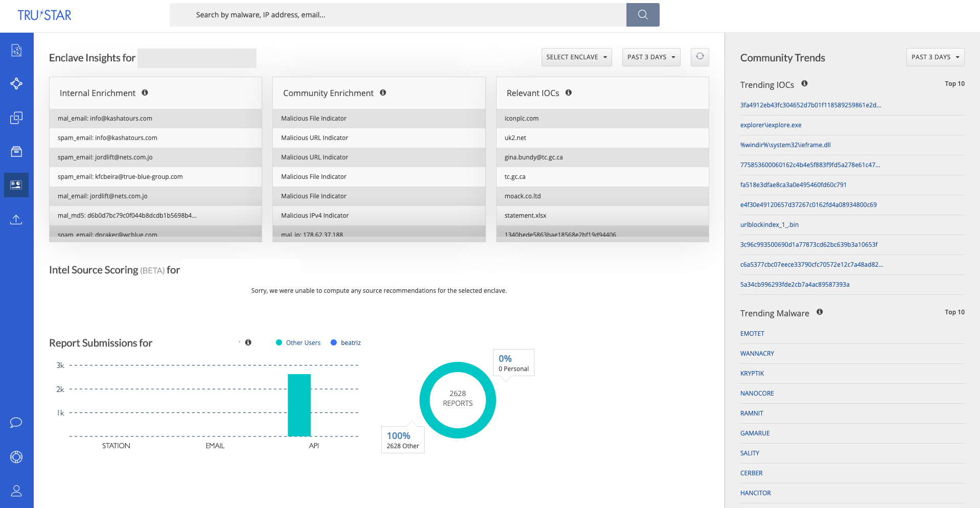Toggle Other Users legend item

298,343
